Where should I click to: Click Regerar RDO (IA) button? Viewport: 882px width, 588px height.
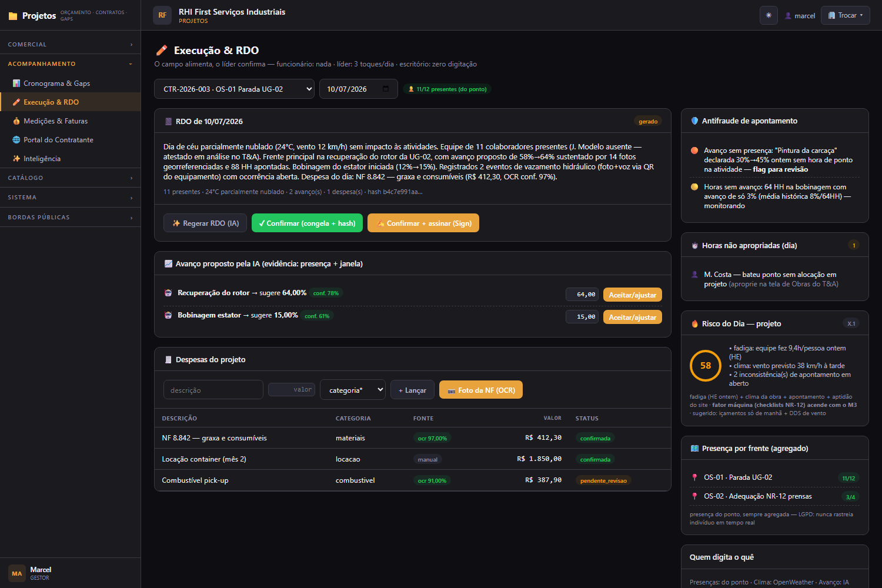205,223
